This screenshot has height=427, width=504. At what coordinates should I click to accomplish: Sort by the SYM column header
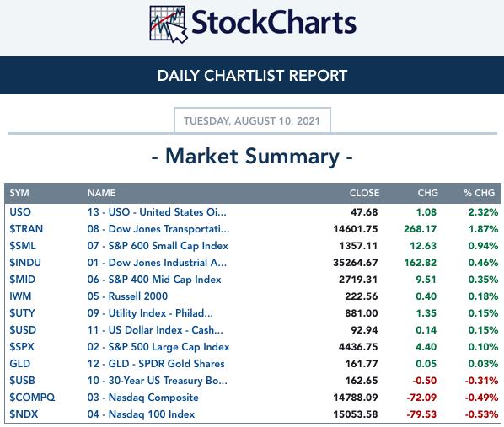19,193
